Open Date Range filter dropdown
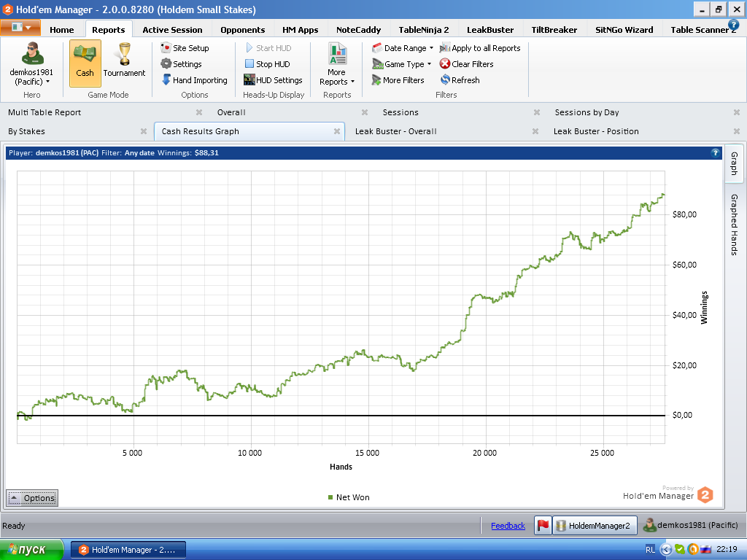Screen dimensions: 747x560 coord(403,48)
